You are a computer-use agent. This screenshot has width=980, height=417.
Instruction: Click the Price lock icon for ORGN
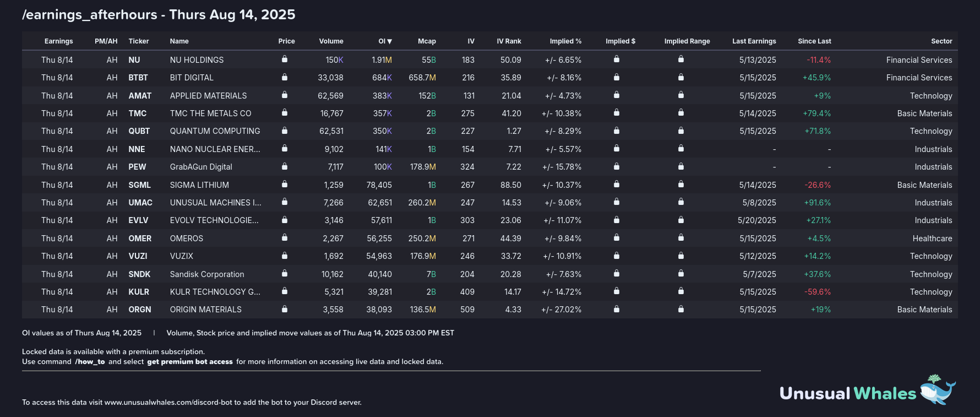[285, 309]
